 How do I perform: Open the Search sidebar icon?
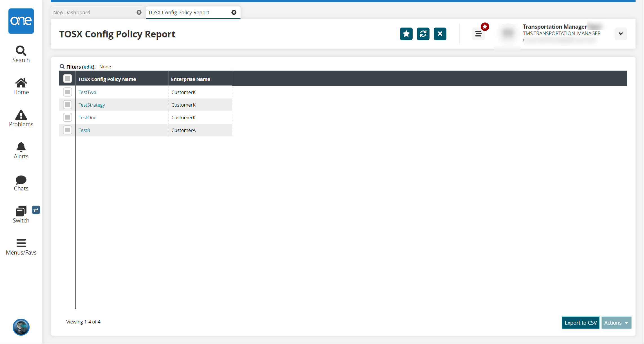[21, 54]
